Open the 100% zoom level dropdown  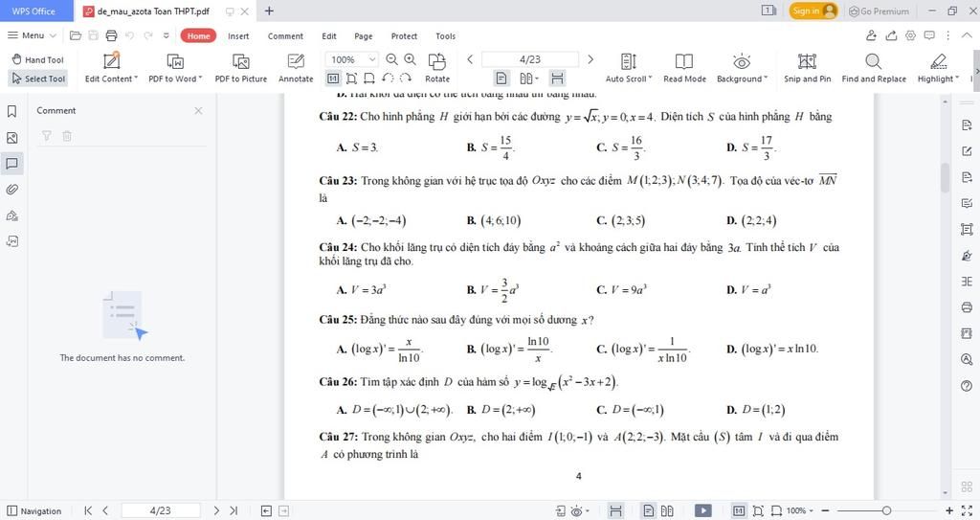click(x=372, y=59)
